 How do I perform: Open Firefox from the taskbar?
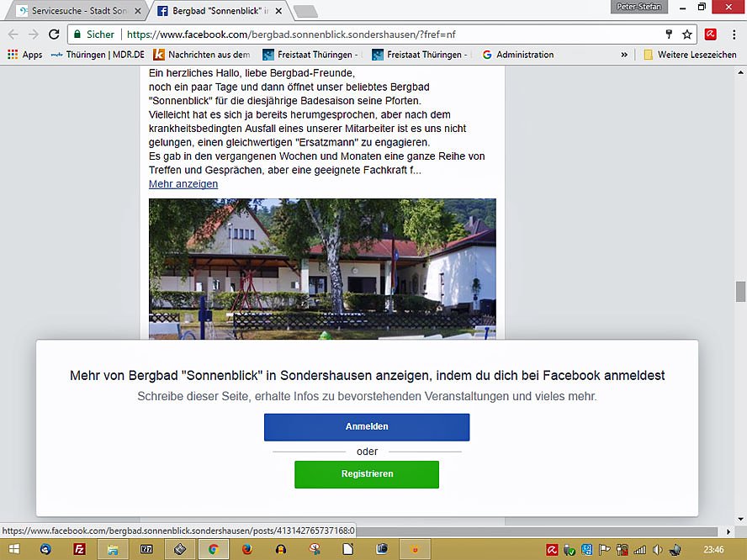(x=246, y=549)
